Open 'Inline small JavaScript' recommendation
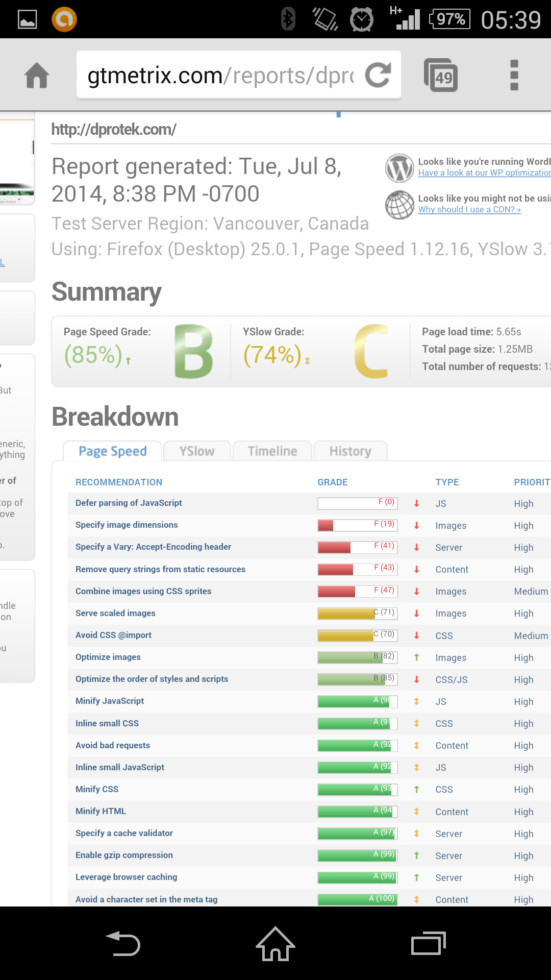The height and width of the screenshot is (980, 551). [120, 767]
